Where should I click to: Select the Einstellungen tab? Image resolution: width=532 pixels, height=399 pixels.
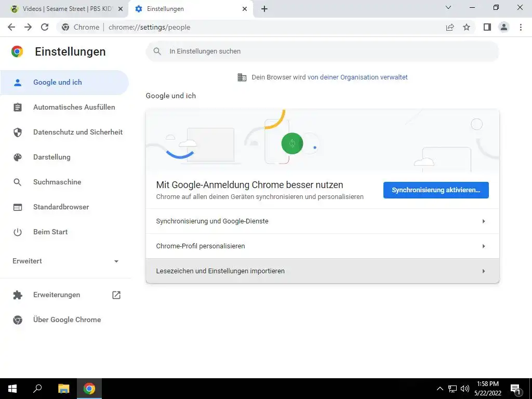point(191,9)
